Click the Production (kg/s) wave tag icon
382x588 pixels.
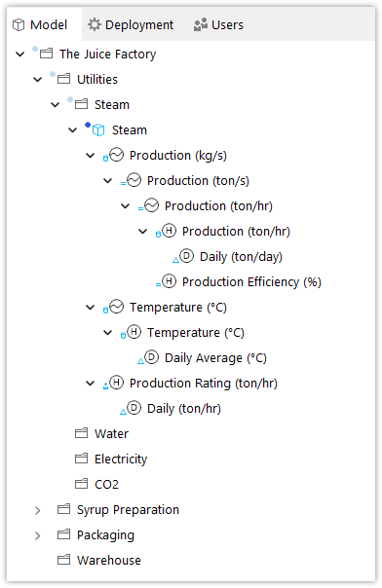point(117,155)
